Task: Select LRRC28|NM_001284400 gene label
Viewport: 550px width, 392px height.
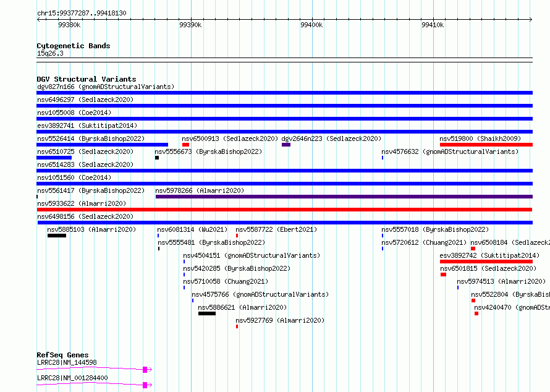Action: (x=72, y=378)
